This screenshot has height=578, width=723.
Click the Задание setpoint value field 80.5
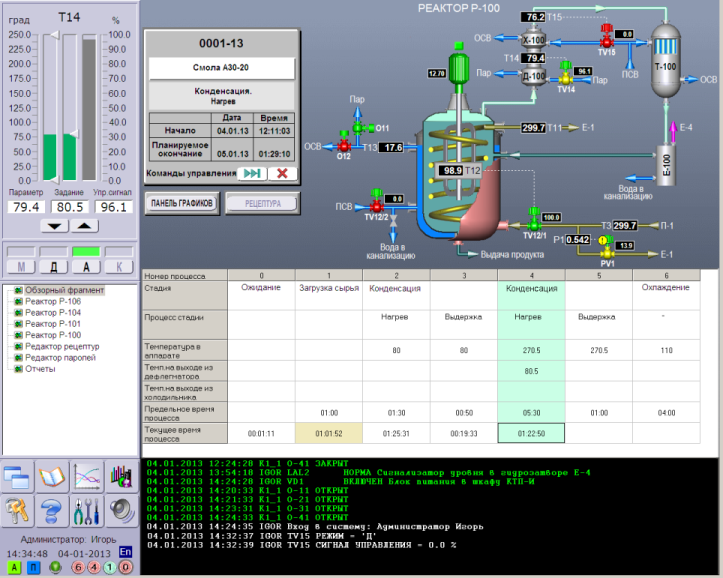(69, 207)
